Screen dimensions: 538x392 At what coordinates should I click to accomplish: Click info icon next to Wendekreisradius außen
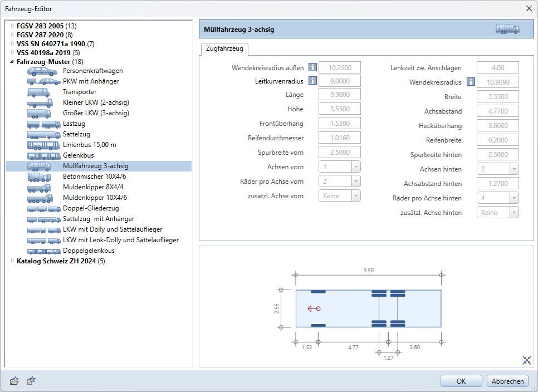pos(312,67)
